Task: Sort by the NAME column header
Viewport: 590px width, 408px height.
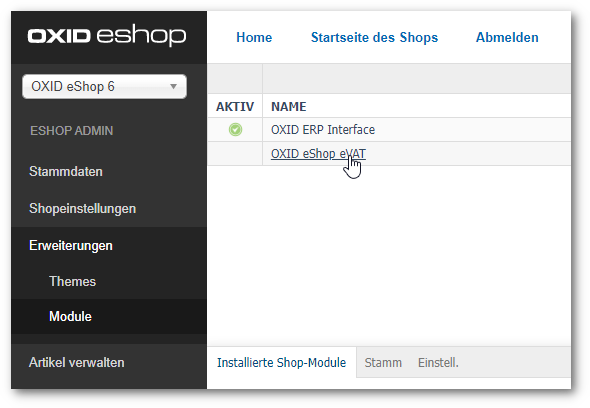Action: pos(289,107)
